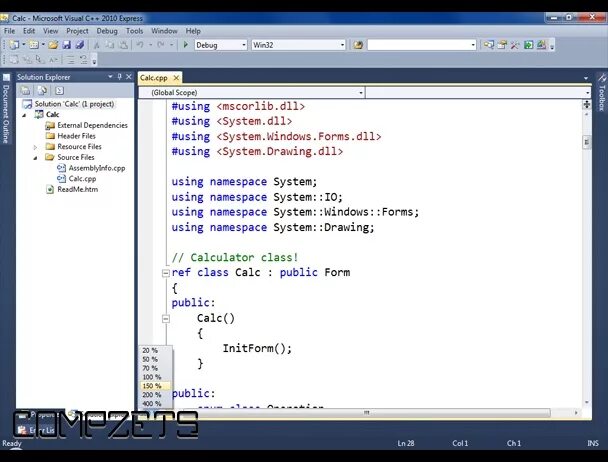Click the toolbar options overflow arrow after the toolbar icons
Image resolution: width=608 pixels, height=462 pixels.
[x=552, y=46]
